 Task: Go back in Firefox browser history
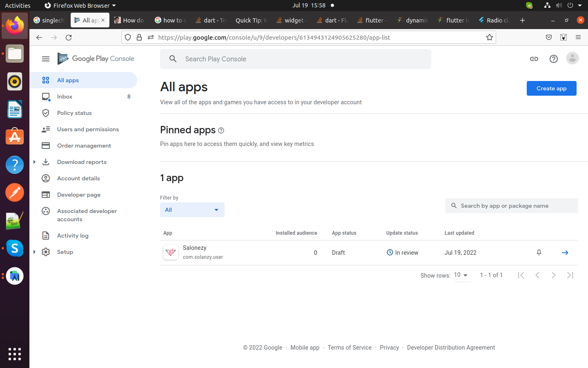[x=39, y=37]
